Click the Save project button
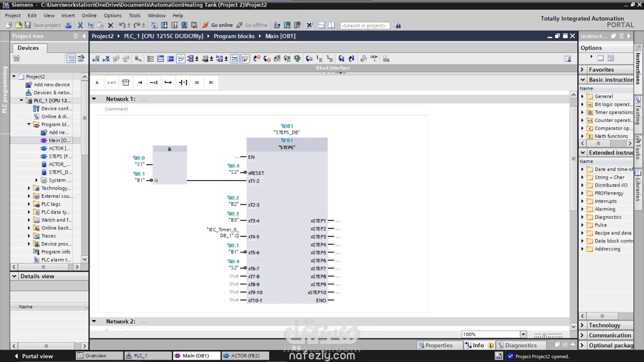Image resolution: width=644 pixels, height=362 pixels. [x=43, y=25]
